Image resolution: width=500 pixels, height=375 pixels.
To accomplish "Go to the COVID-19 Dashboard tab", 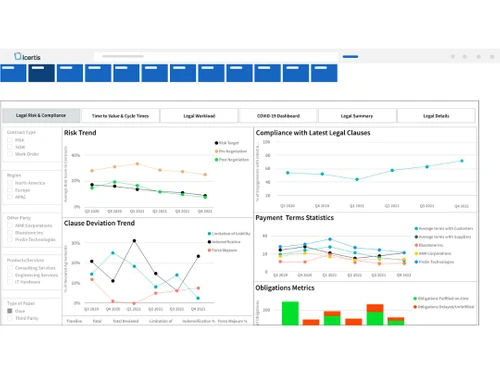I will point(278,116).
